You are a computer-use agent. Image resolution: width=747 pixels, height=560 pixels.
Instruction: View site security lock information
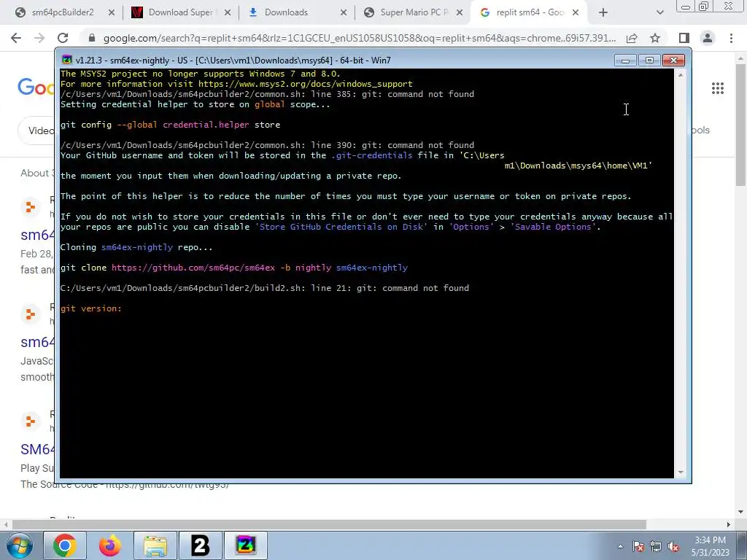pyautogui.click(x=92, y=38)
